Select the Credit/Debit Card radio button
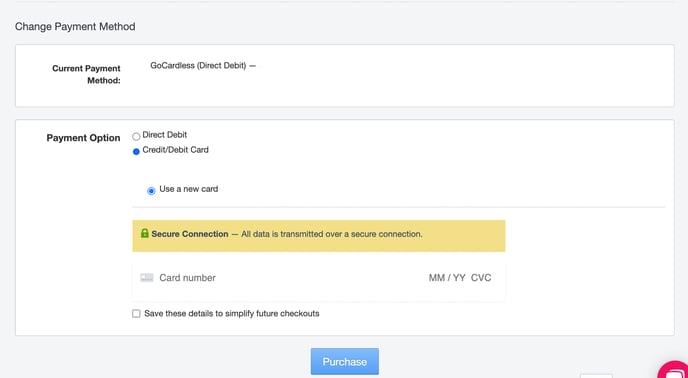The height and width of the screenshot is (378, 688). (x=136, y=151)
